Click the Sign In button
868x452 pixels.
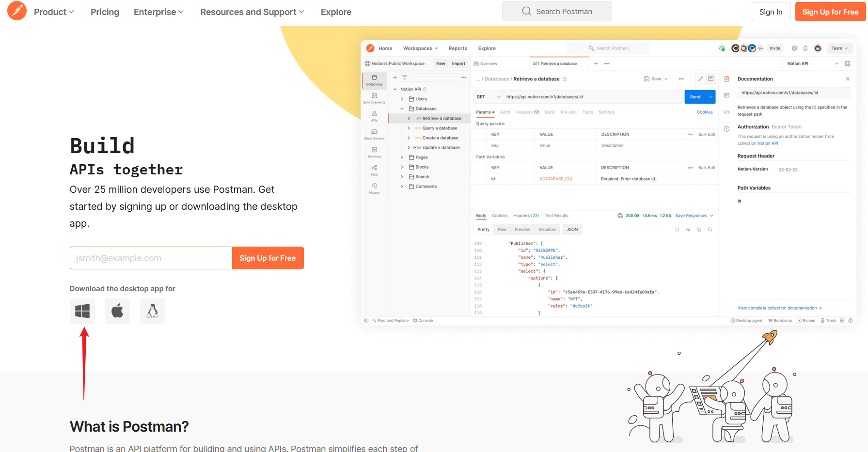click(x=771, y=12)
